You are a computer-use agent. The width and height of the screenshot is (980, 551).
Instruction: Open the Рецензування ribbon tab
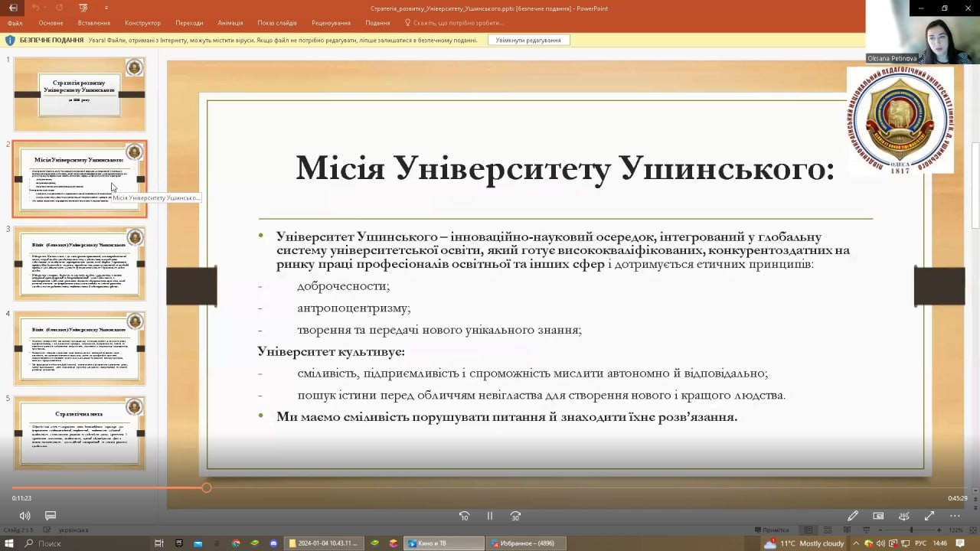coord(331,23)
